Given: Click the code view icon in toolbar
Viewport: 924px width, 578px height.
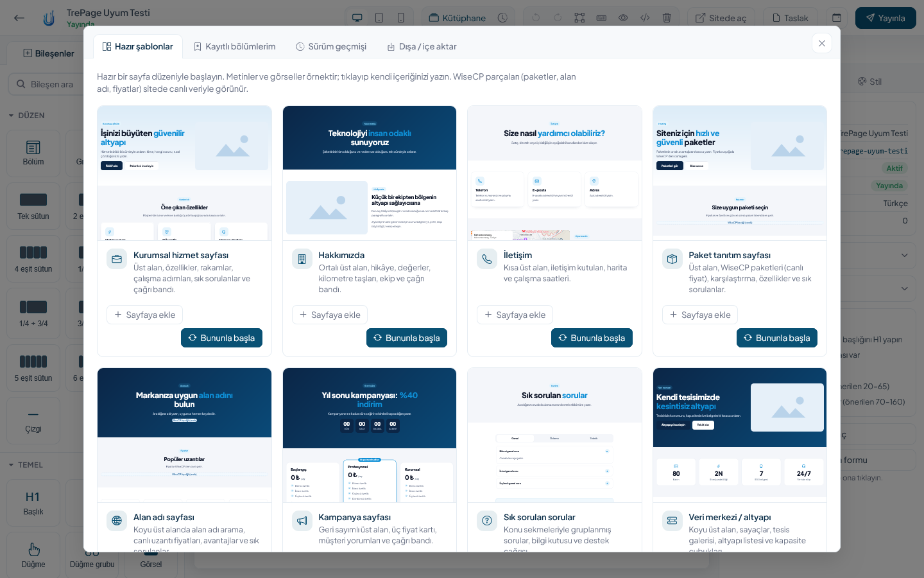Looking at the screenshot, I should tap(645, 18).
